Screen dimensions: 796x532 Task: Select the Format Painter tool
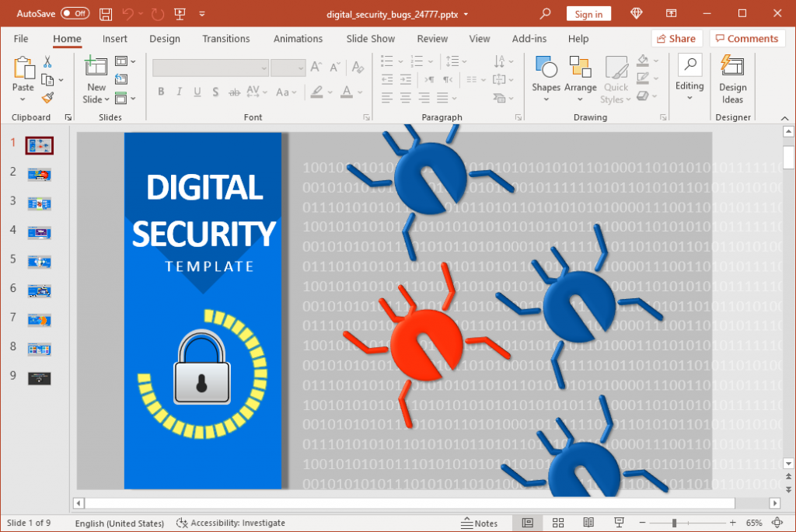click(x=47, y=96)
